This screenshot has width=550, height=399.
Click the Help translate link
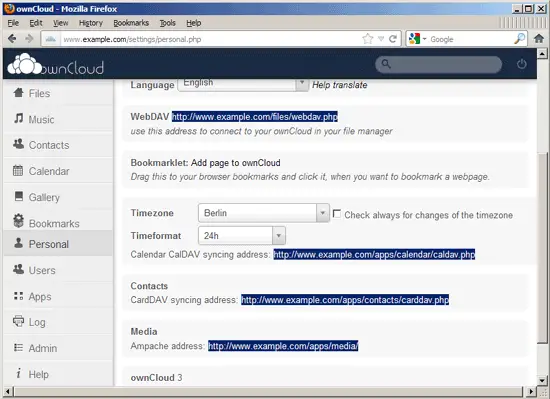(340, 85)
